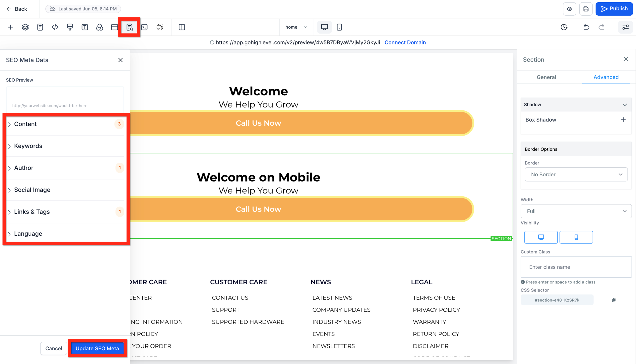This screenshot has height=364, width=636.
Task: Expand the Keywords section in SEO panel
Action: click(x=28, y=146)
